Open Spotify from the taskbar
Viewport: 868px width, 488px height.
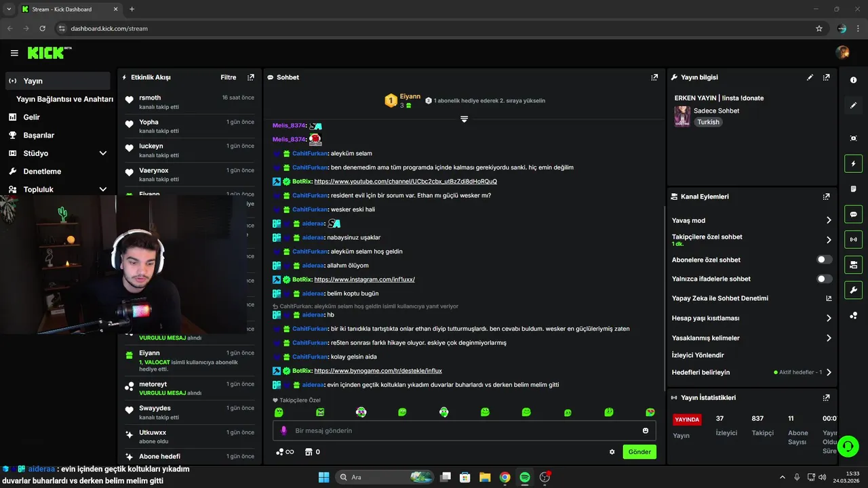pos(525,477)
